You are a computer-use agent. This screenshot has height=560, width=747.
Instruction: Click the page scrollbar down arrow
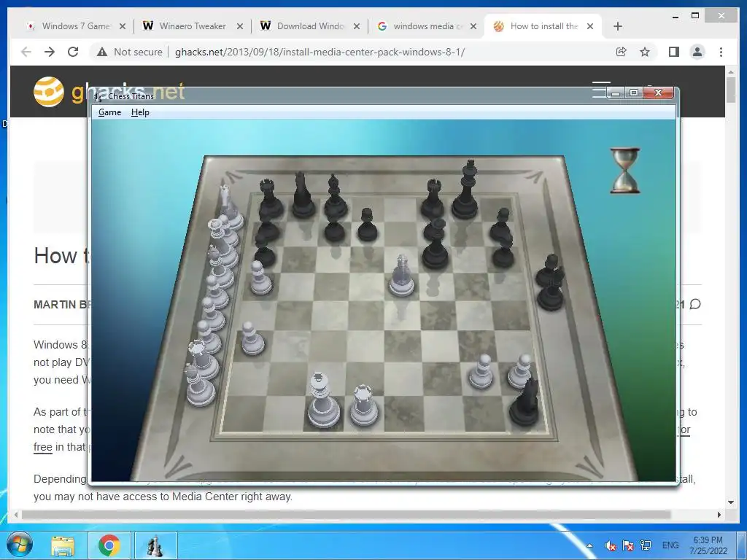point(731,502)
